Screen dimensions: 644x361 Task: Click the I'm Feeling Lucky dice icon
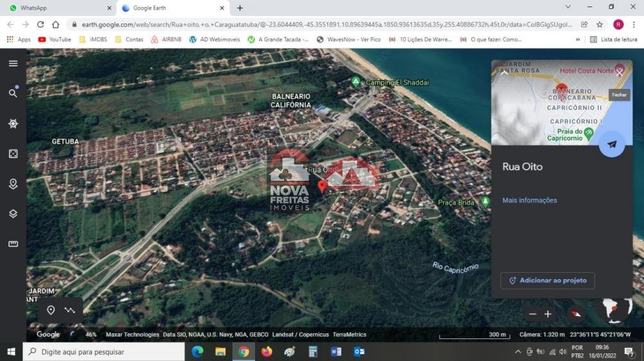coord(13,154)
